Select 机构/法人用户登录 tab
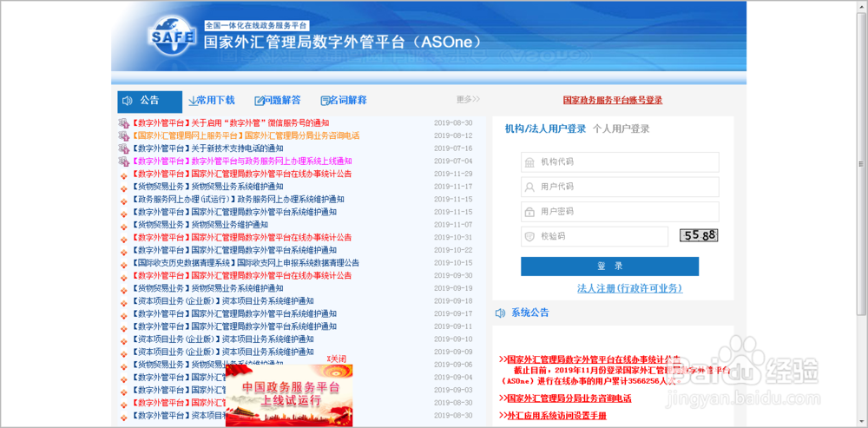The height and width of the screenshot is (428, 868). coord(545,129)
